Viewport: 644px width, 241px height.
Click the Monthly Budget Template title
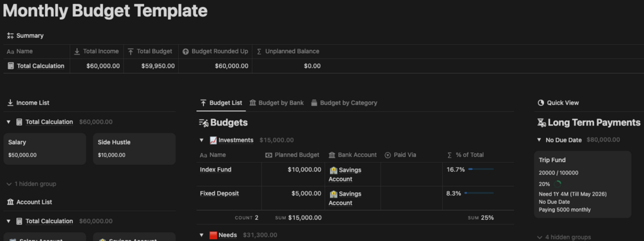point(105,11)
